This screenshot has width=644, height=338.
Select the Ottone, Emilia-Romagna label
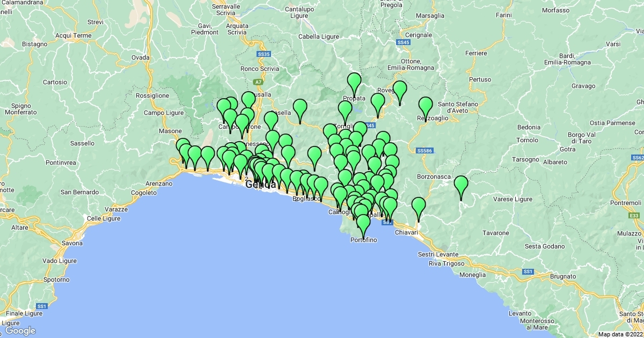410,64
